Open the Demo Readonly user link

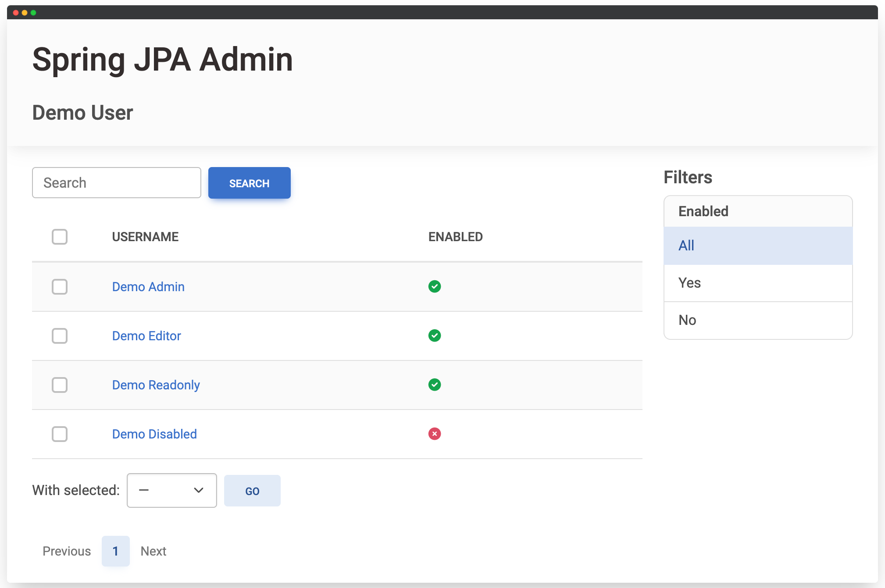point(156,385)
